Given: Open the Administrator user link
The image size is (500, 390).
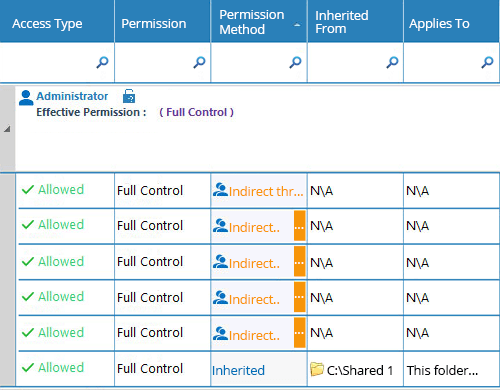Looking at the screenshot, I should [x=72, y=96].
